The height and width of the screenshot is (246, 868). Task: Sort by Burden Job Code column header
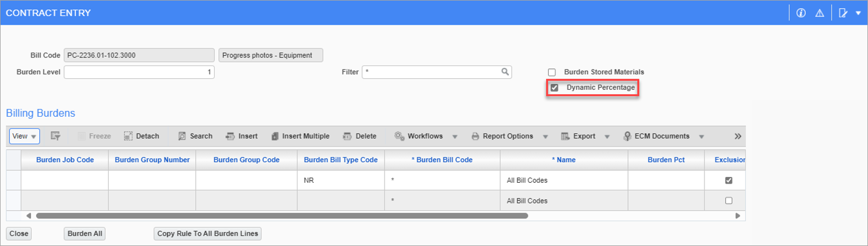tap(65, 160)
